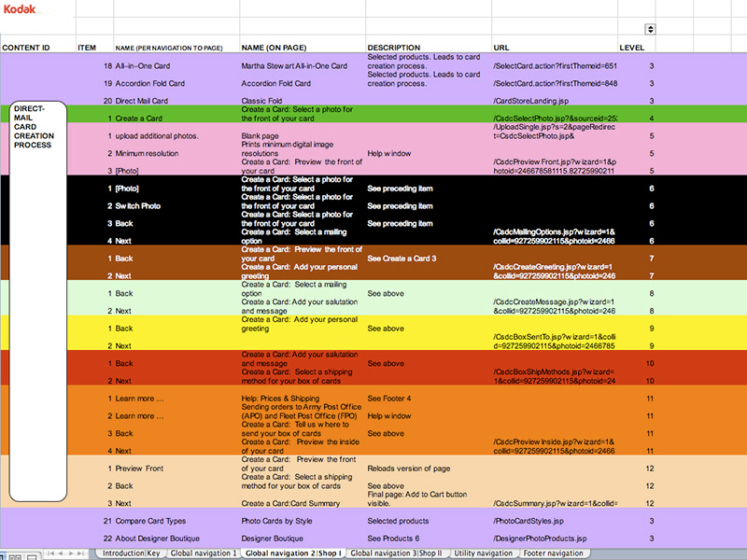Click the Kodak logo
The image size is (747, 560).
[x=20, y=9]
